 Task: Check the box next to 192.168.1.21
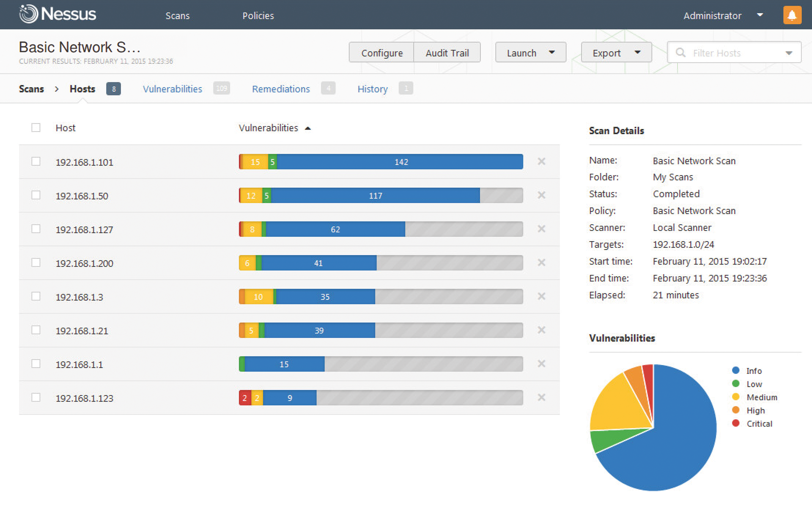click(x=36, y=330)
